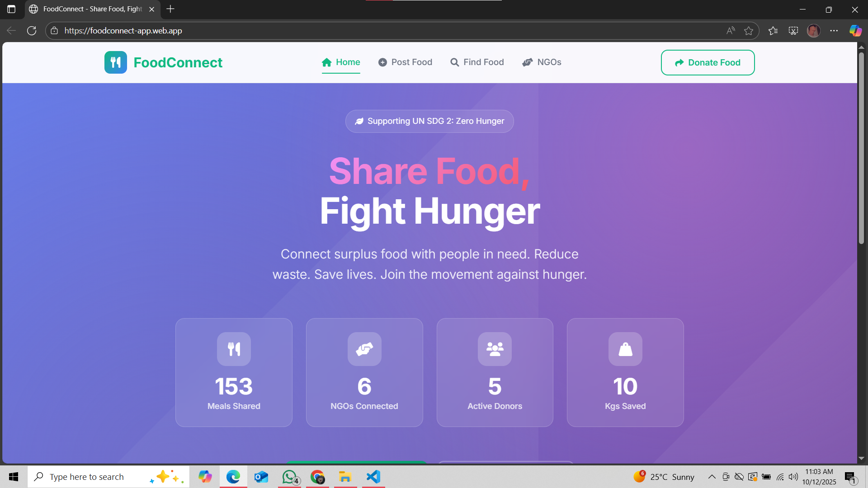The image size is (868, 488).
Task: Click the Active Donors people icon
Action: point(495,349)
